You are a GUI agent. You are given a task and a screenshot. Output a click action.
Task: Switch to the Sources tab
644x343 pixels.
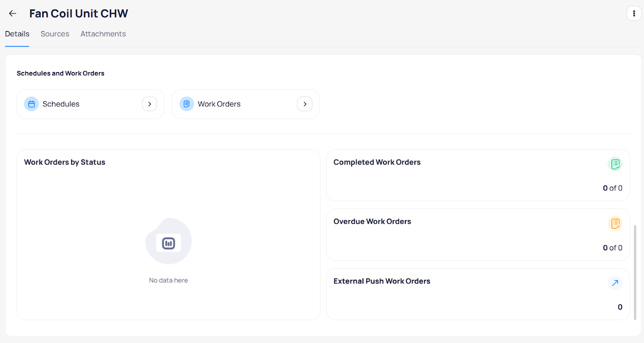tap(55, 34)
